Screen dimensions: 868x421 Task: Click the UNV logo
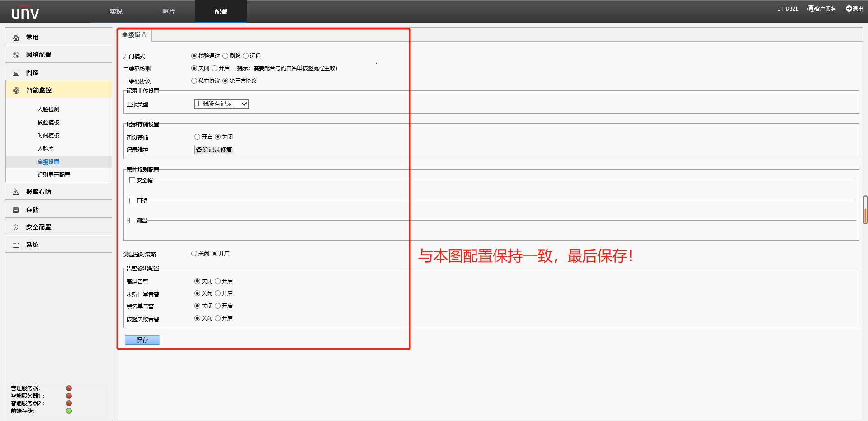point(25,12)
